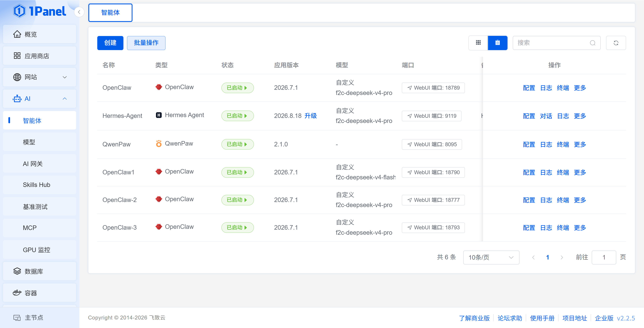Toggle running status of OpenClaw agent
The height and width of the screenshot is (328, 644).
[x=237, y=88]
